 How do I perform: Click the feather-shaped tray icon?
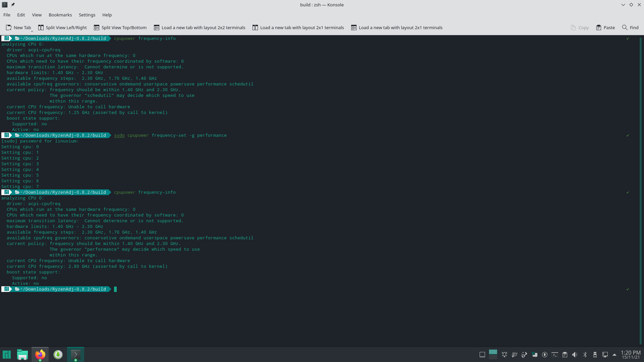(515, 355)
